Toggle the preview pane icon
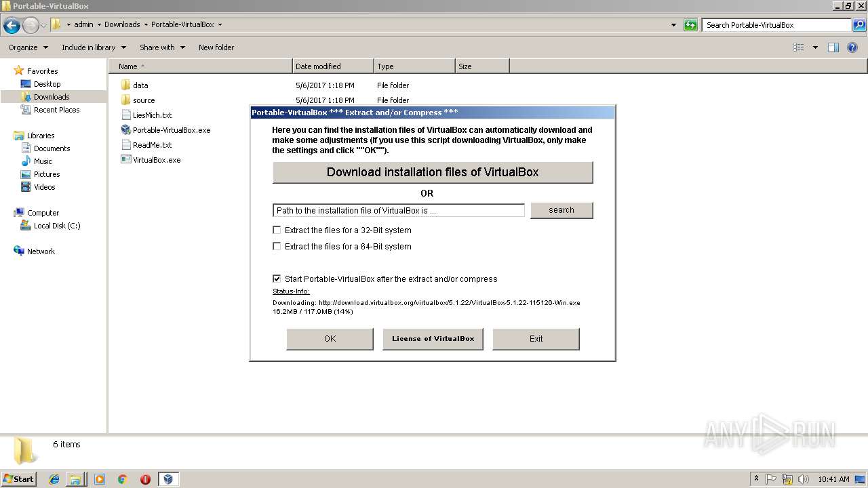Screen dimensions: 868x488 click(833, 47)
